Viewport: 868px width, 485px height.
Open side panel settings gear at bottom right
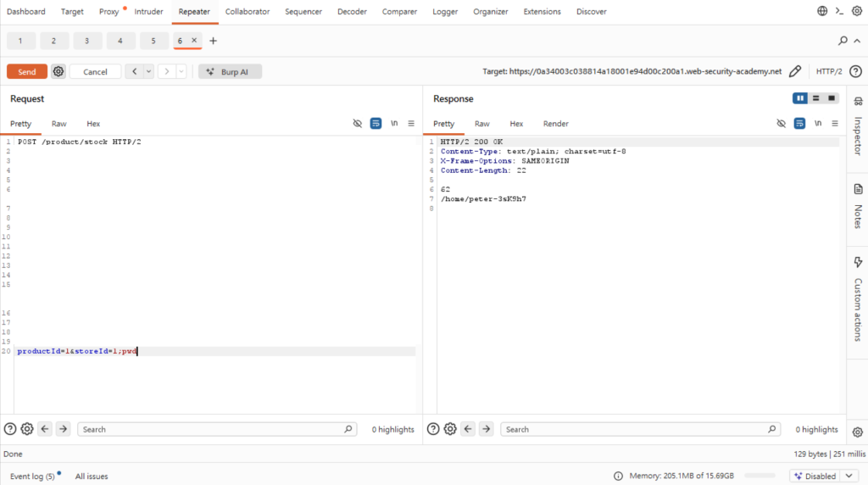[x=858, y=432]
